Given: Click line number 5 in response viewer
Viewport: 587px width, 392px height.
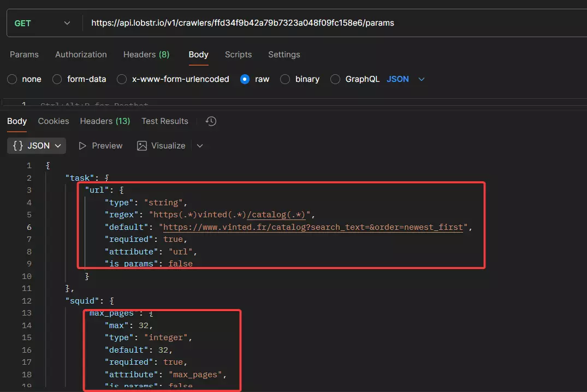Looking at the screenshot, I should tap(29, 215).
